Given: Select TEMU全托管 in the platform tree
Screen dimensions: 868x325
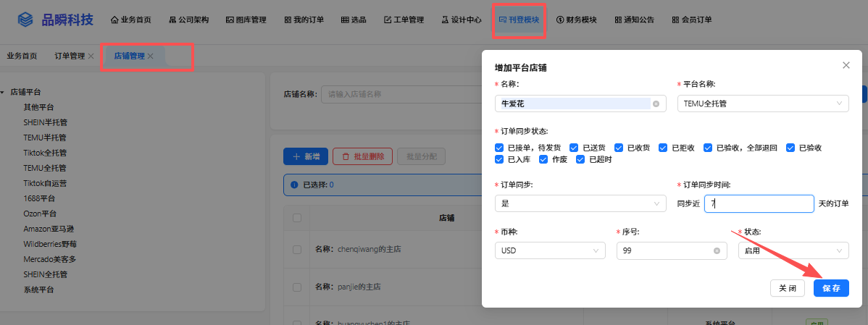Looking at the screenshot, I should (x=45, y=168).
